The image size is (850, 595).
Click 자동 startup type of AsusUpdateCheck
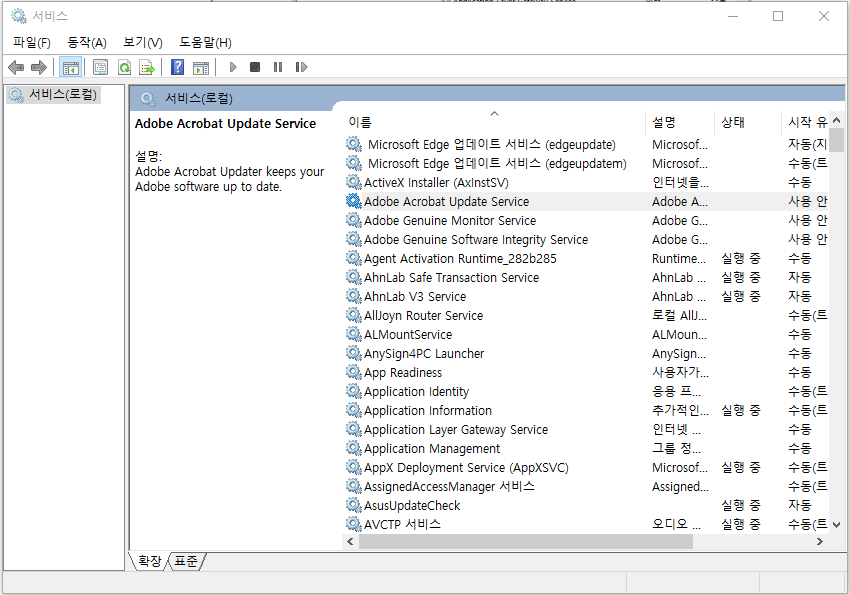[800, 505]
